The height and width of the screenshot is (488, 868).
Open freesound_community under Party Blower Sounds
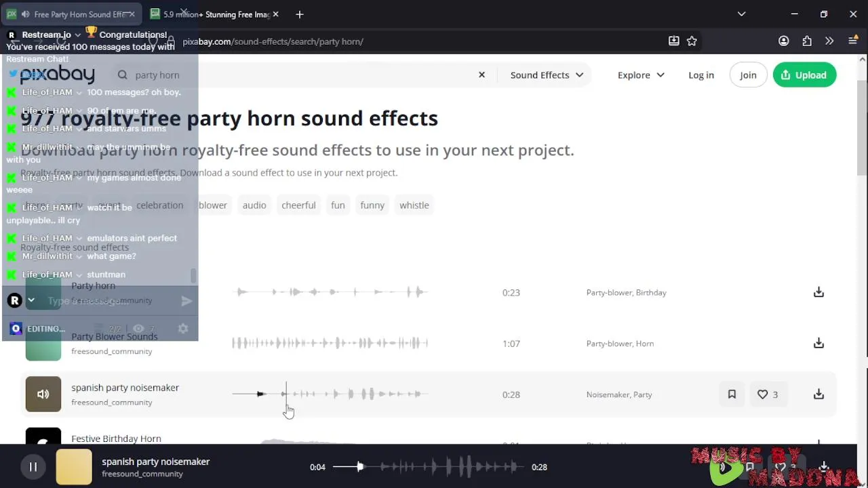112,351
